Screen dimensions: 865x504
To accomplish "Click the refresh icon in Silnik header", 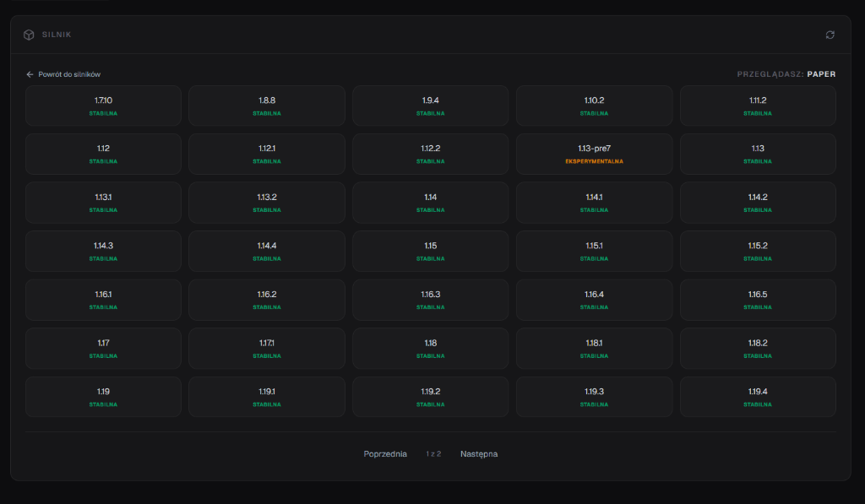I will (x=830, y=35).
